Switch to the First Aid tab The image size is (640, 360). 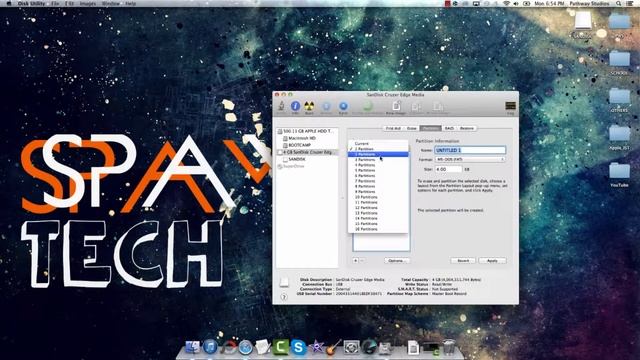[x=393, y=128]
